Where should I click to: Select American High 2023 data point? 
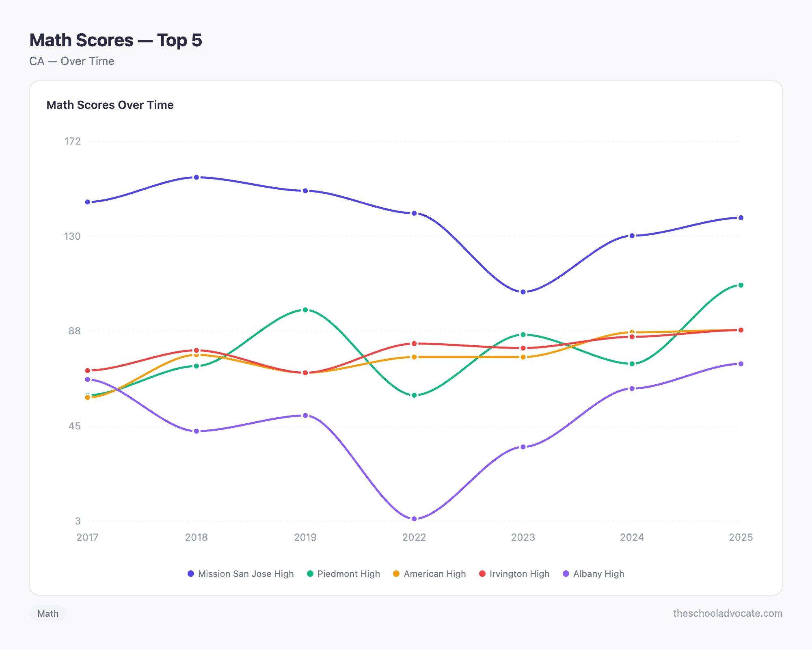(523, 357)
